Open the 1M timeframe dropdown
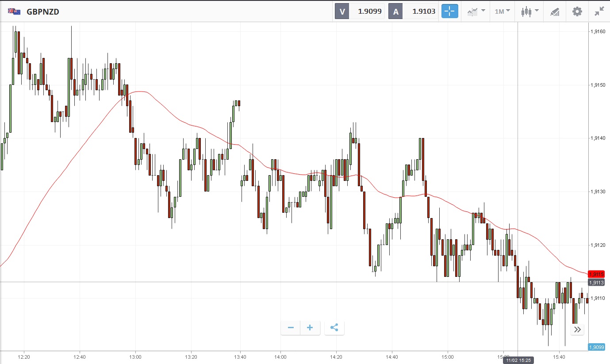The width and height of the screenshot is (610, 364). (x=502, y=11)
